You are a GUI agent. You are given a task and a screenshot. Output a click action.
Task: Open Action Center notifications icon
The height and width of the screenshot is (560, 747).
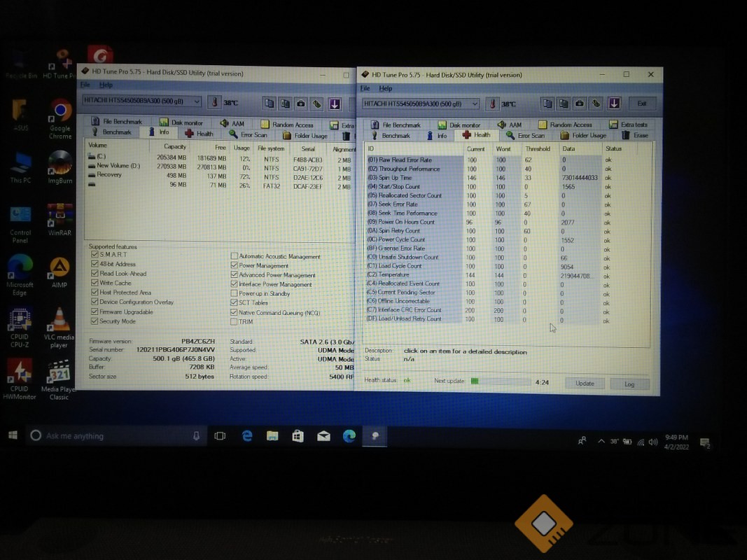pos(705,443)
